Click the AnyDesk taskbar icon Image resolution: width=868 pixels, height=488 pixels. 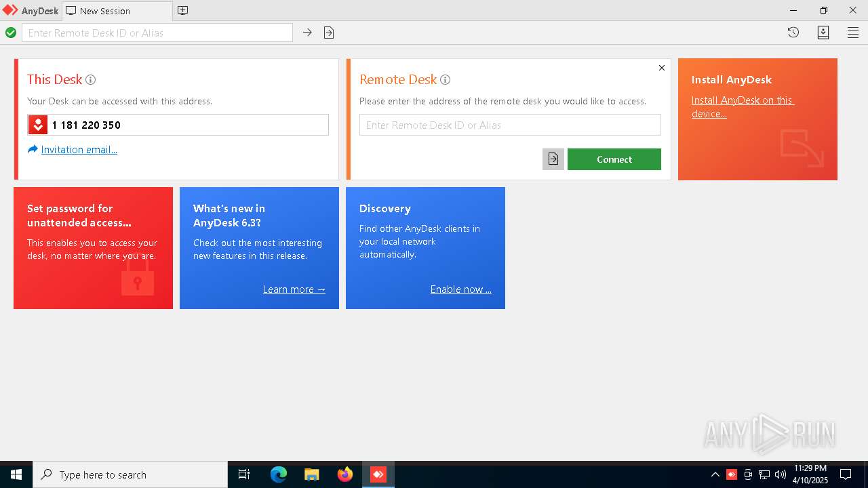tap(378, 474)
